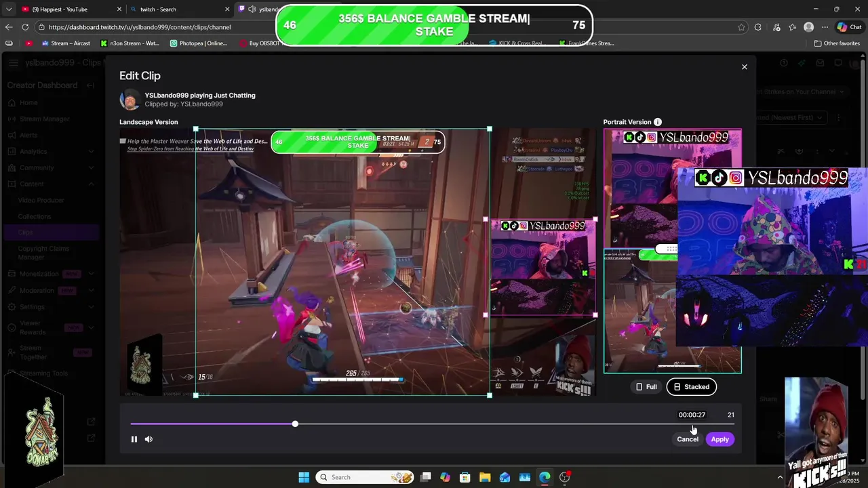The image size is (868, 488).
Task: Open the Stream – Aircast bookmark
Action: coord(66,43)
